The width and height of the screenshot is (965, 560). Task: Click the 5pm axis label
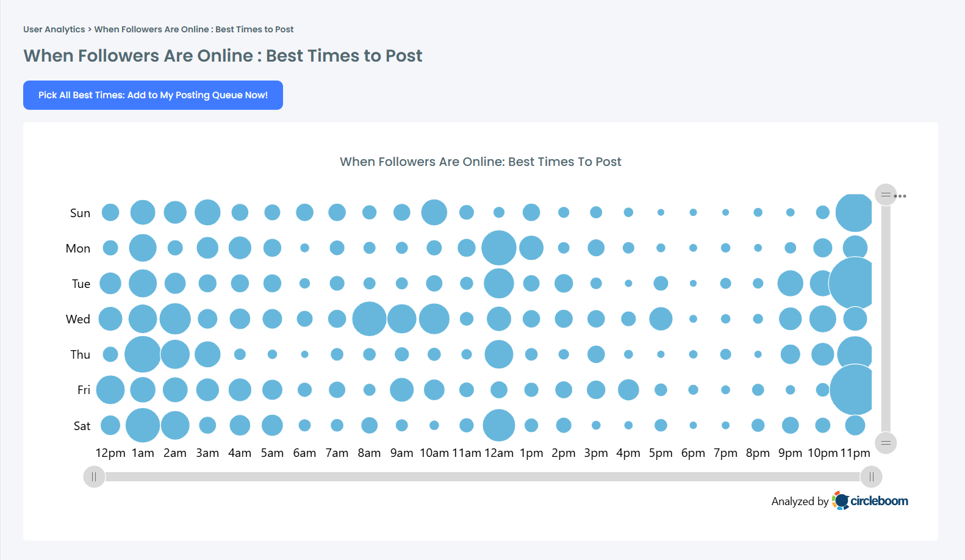pos(661,453)
